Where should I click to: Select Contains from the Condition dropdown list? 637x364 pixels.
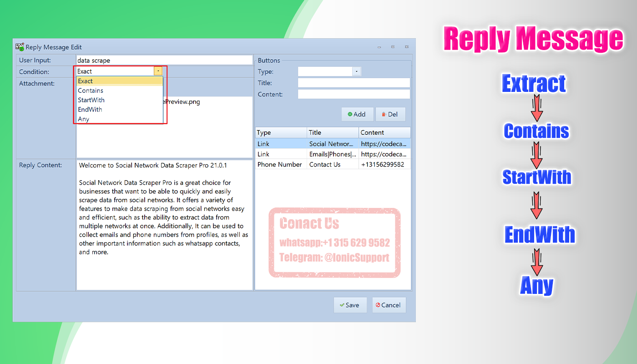click(x=91, y=91)
